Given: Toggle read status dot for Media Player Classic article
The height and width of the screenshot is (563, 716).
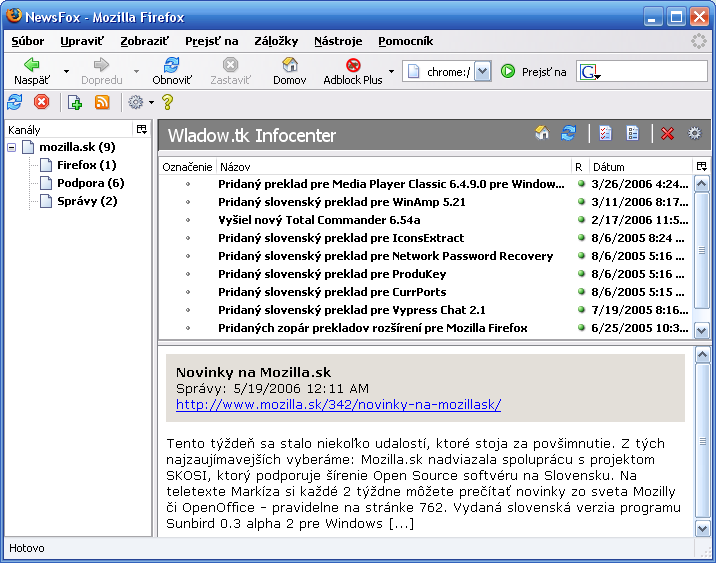Looking at the screenshot, I should point(581,184).
